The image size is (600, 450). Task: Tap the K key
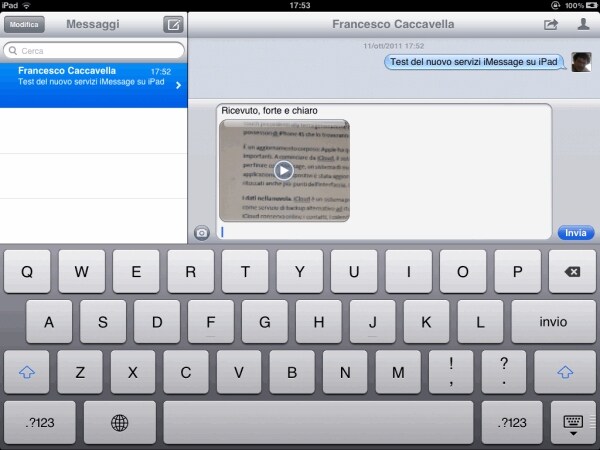[x=426, y=322]
